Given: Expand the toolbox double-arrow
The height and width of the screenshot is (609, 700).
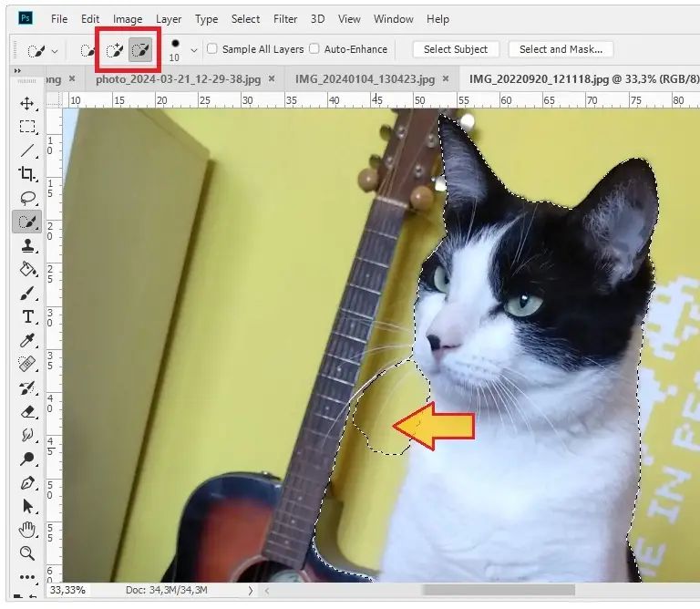Looking at the screenshot, I should [x=17, y=70].
